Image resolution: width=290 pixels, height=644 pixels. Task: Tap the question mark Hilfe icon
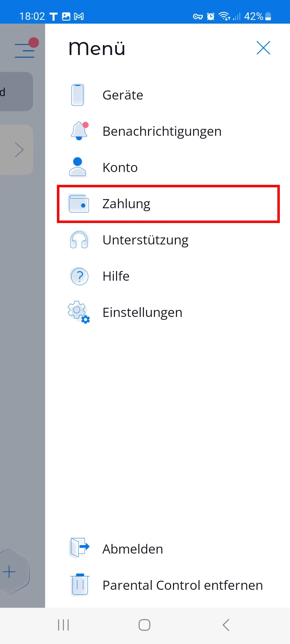pyautogui.click(x=79, y=276)
